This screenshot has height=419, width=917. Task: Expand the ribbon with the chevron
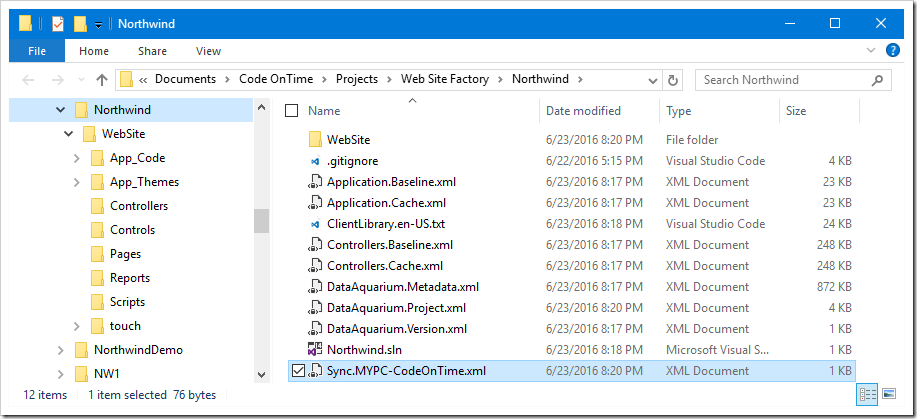(871, 50)
